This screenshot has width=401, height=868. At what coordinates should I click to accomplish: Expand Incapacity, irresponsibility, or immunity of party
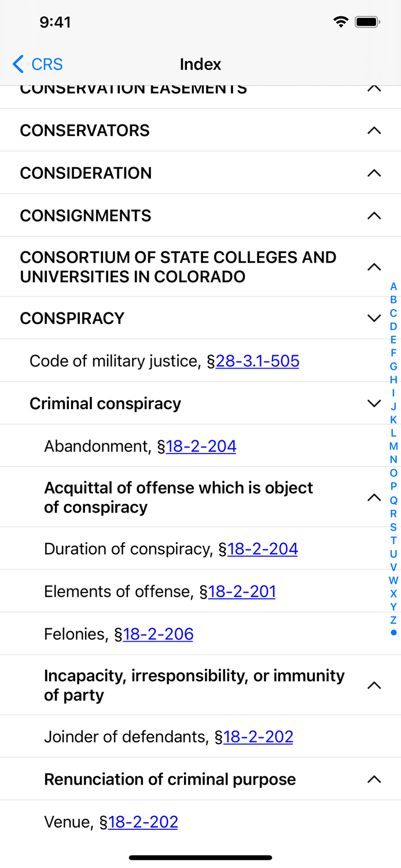click(x=374, y=685)
